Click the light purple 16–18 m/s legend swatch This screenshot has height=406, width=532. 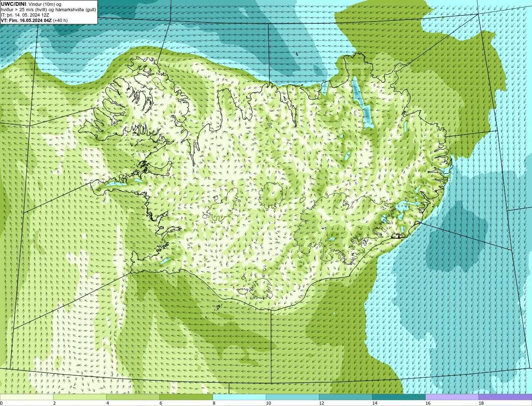click(x=452, y=397)
